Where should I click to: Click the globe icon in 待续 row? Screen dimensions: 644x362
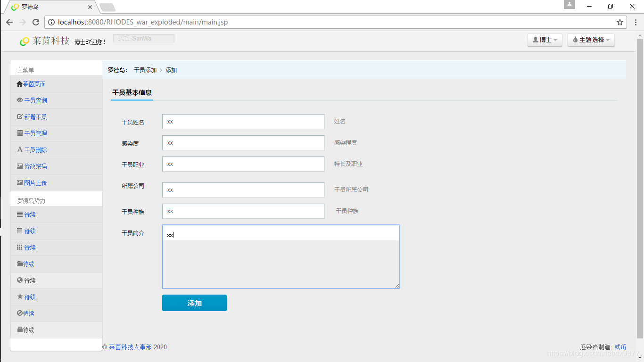coord(20,280)
